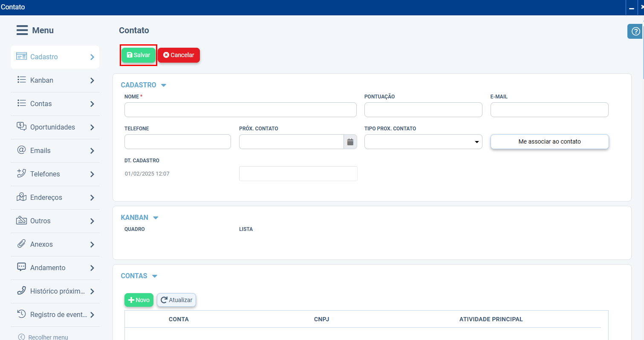The image size is (644, 340).
Task: Open the help question mark icon
Action: pyautogui.click(x=635, y=32)
